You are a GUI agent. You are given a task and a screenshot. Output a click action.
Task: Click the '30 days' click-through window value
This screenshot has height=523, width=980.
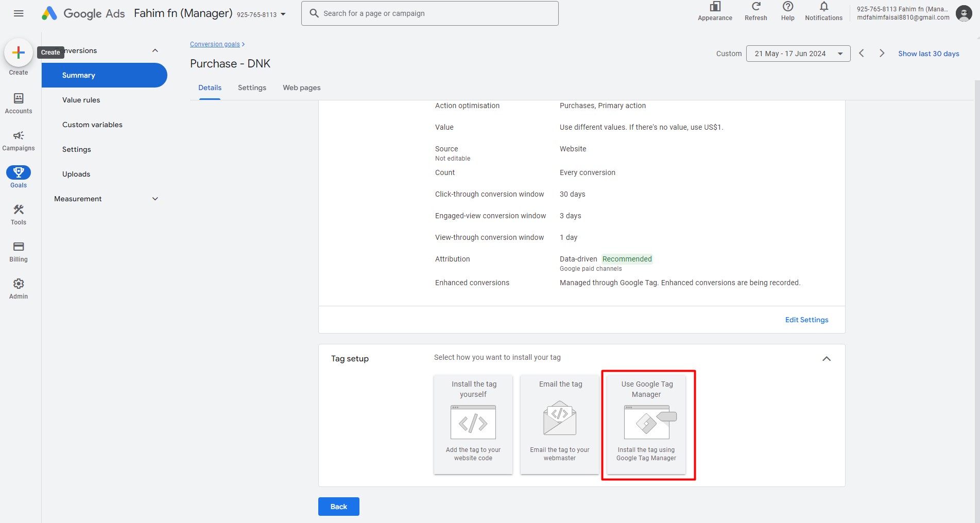tap(573, 194)
